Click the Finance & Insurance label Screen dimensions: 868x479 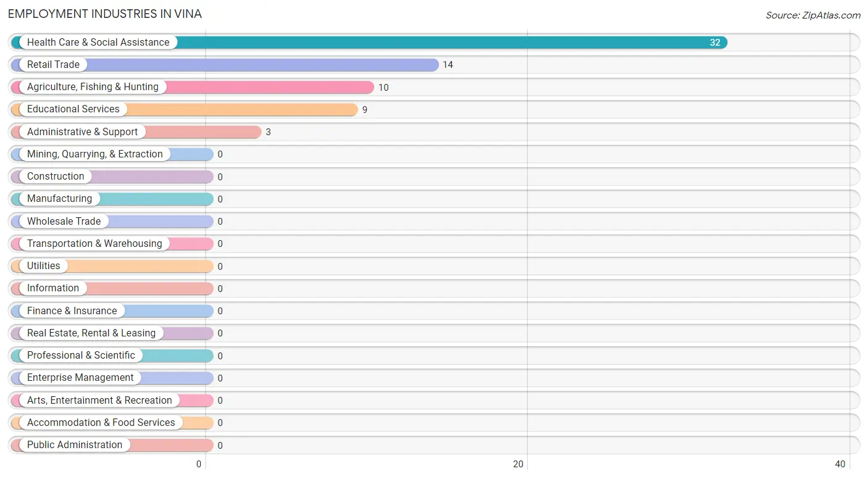point(72,310)
